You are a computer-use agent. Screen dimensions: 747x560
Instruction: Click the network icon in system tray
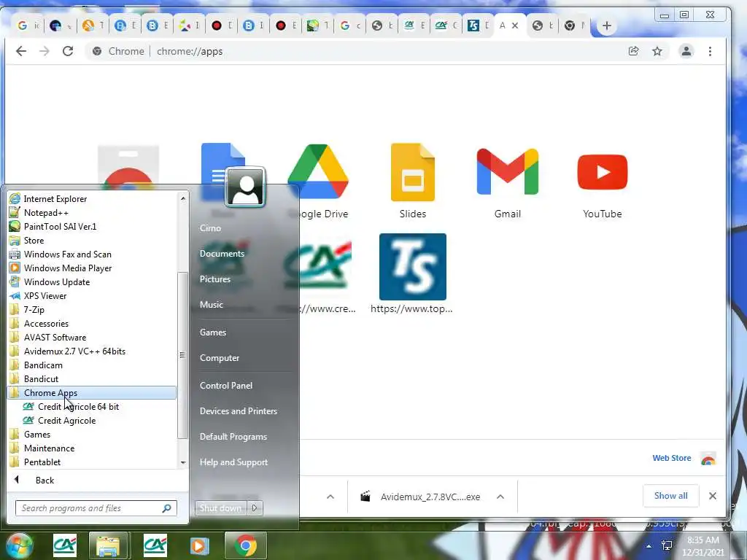point(667,545)
